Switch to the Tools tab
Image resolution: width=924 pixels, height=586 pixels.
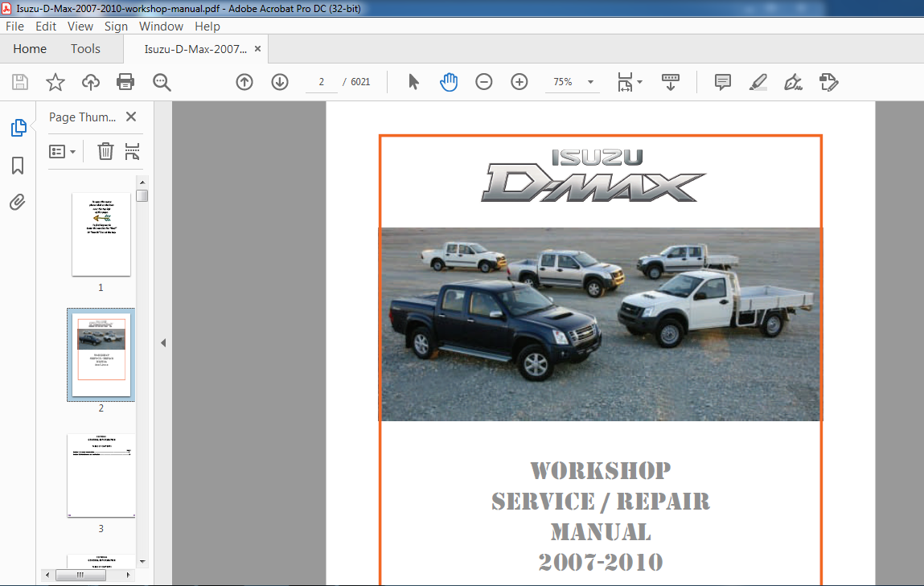pos(85,49)
